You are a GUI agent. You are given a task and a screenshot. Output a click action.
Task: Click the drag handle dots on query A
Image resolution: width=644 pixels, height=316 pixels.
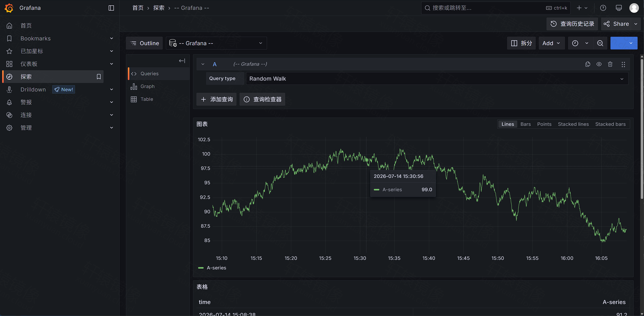tap(623, 64)
